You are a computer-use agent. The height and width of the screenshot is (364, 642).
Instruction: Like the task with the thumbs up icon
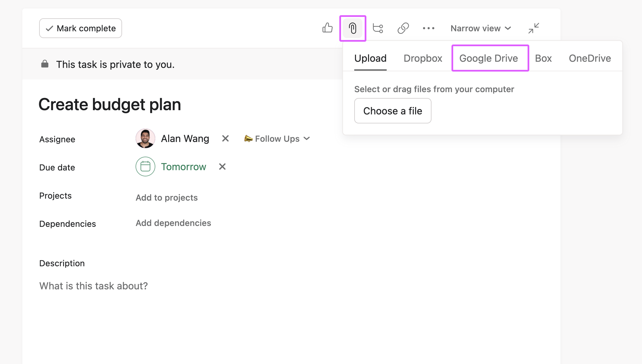tap(327, 28)
